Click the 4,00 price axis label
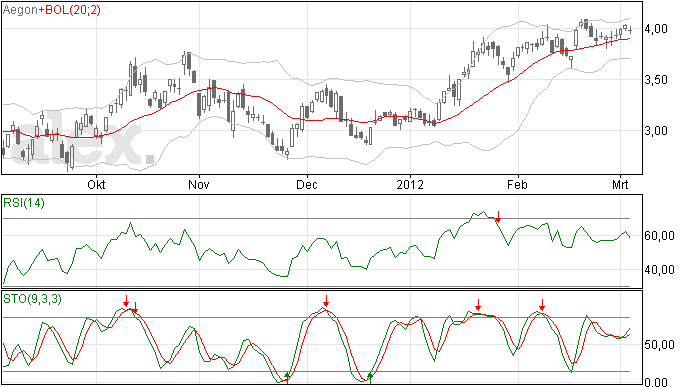Viewport: 690px width, 387px height. tap(656, 29)
